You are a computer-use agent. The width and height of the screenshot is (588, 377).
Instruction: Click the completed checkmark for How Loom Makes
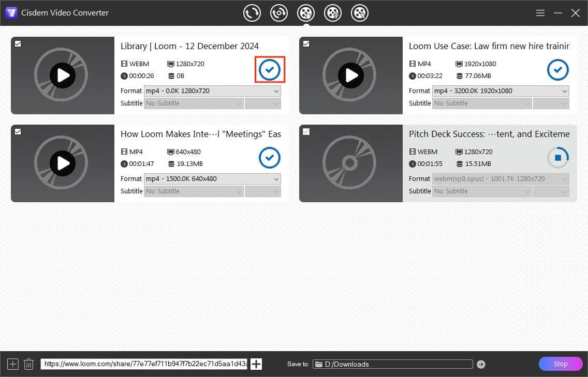(270, 158)
